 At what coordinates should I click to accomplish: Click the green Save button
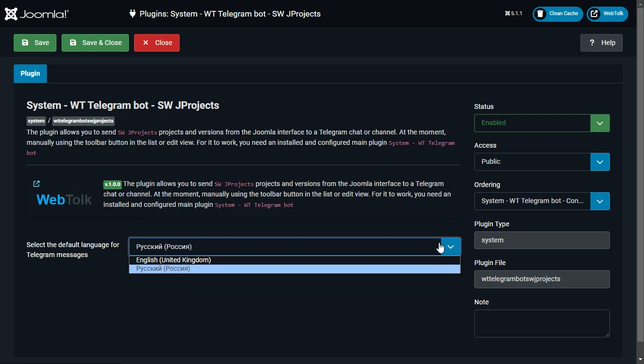pyautogui.click(x=35, y=43)
